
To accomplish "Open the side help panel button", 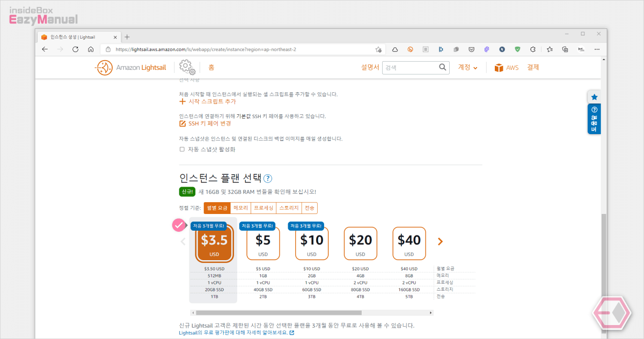I will (594, 119).
